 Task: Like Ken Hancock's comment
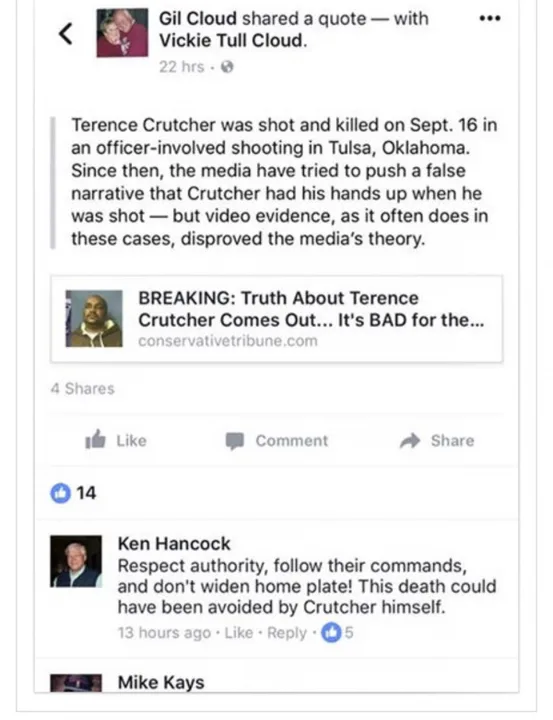[x=239, y=633]
